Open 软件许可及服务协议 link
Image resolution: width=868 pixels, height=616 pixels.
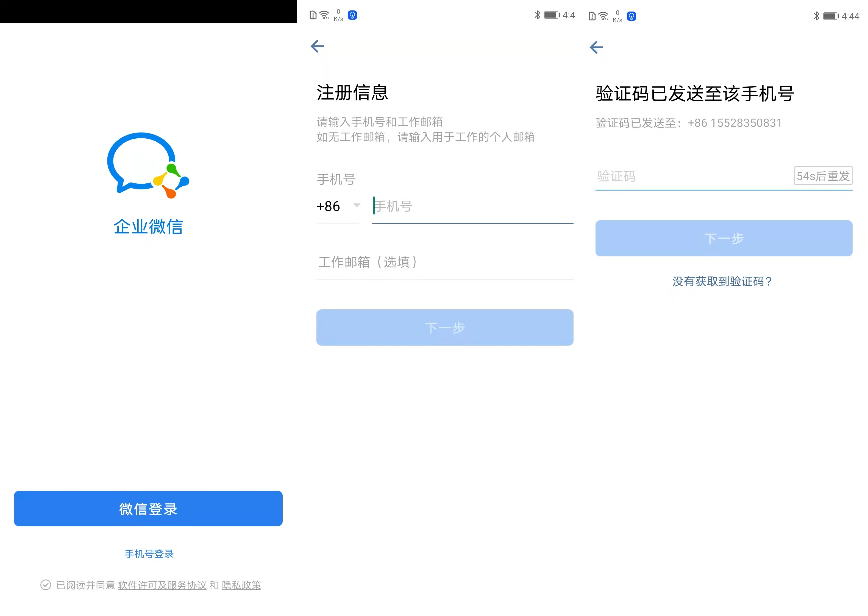[162, 585]
